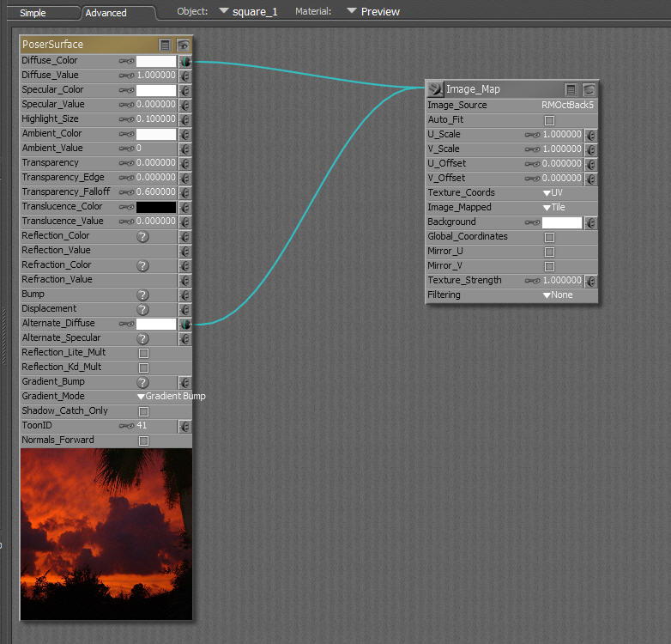Click the Image_Map node output plug
The width and height of the screenshot is (671, 644).
(x=435, y=88)
